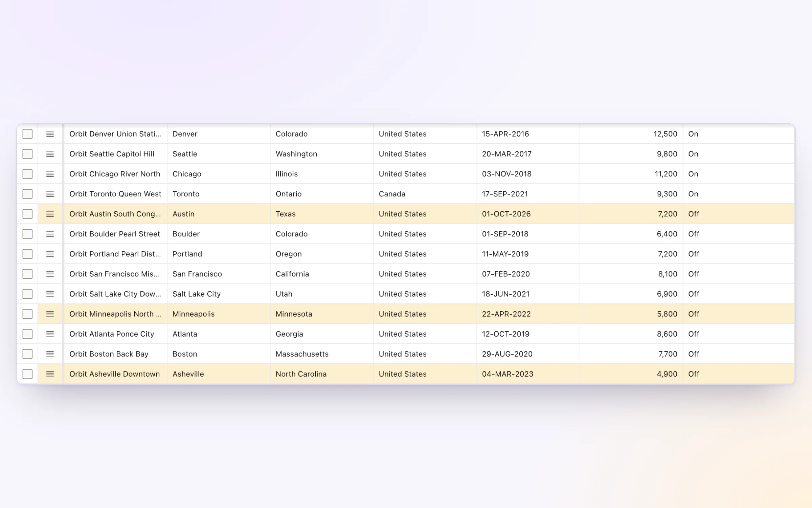
Task: Check the San Francisco store row checkbox
Action: (x=27, y=274)
